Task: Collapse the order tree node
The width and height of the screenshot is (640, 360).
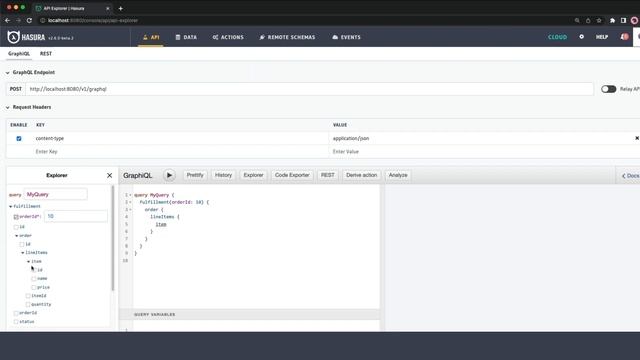Action: click(17, 236)
